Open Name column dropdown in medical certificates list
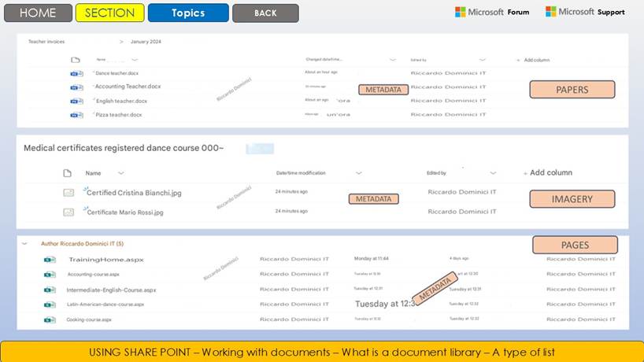The height and width of the screenshot is (362, 644). (121, 173)
